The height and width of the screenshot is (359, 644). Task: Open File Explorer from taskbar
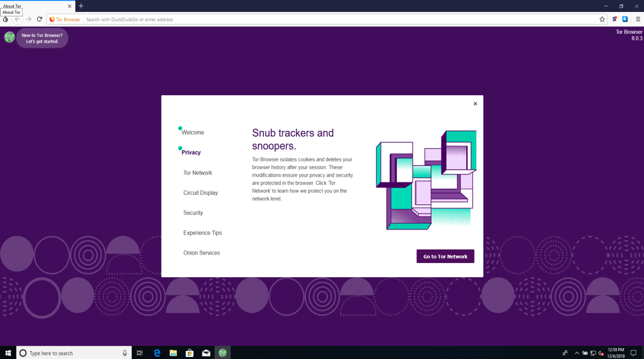pyautogui.click(x=173, y=353)
